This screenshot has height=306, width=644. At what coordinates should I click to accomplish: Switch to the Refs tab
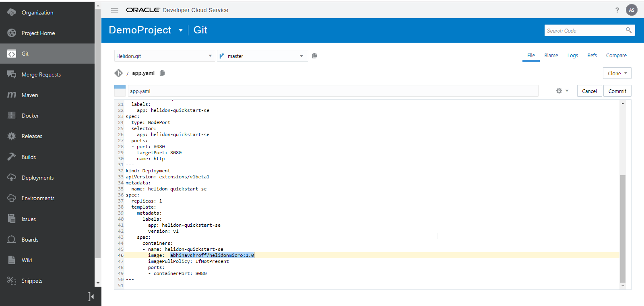pos(592,56)
